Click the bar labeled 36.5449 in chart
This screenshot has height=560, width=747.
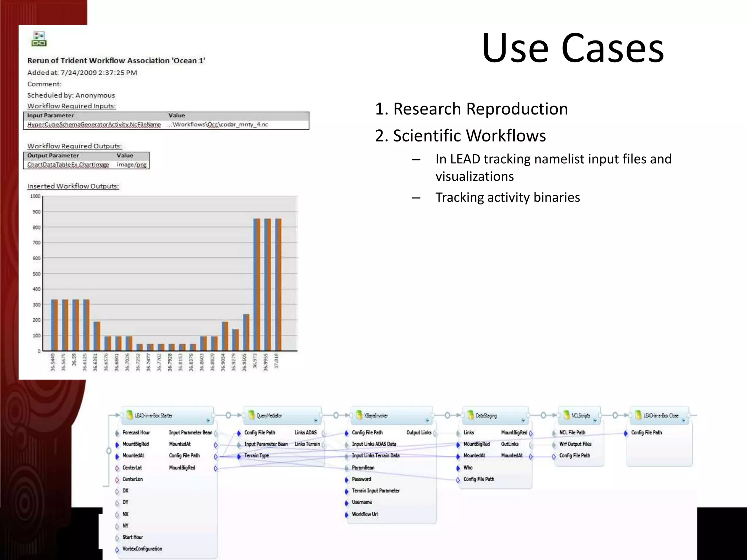pyautogui.click(x=54, y=325)
